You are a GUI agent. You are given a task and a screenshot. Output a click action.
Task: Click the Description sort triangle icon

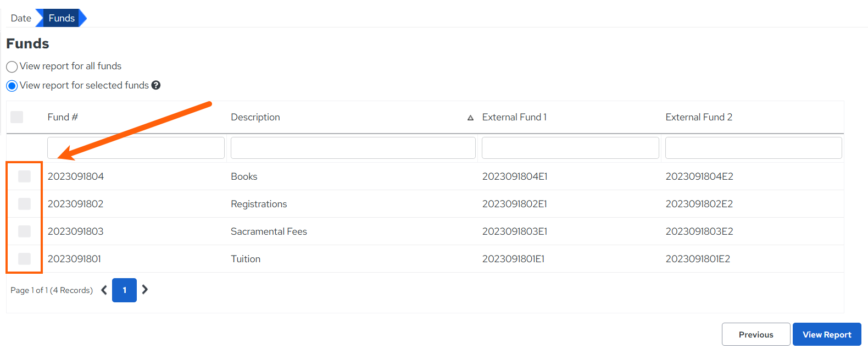pyautogui.click(x=470, y=118)
